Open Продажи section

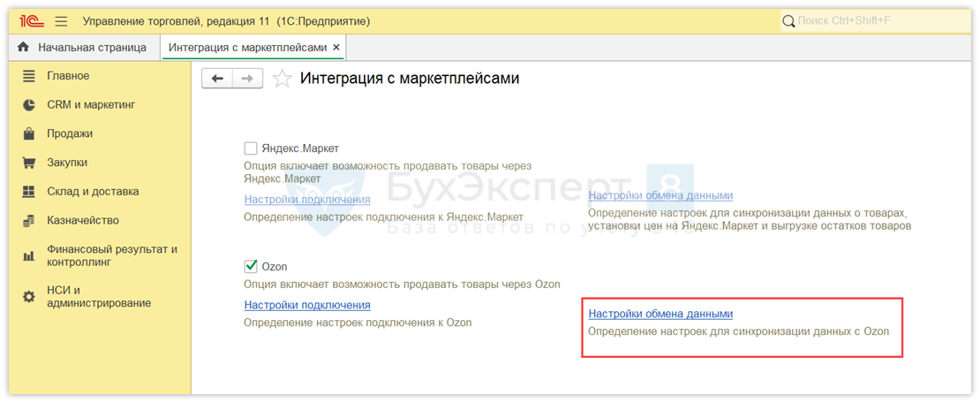[70, 134]
